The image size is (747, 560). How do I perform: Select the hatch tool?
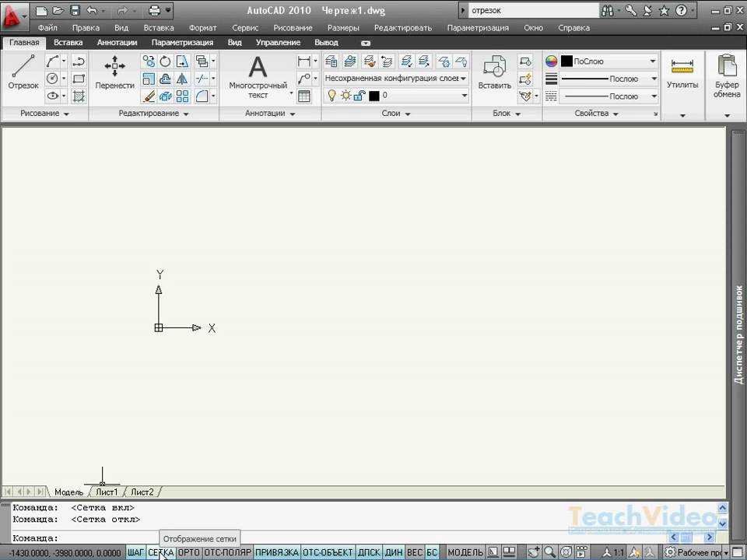point(79,96)
